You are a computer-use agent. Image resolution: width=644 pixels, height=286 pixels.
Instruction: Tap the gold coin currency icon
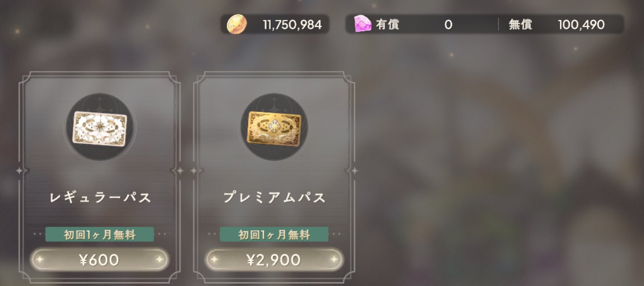click(237, 24)
